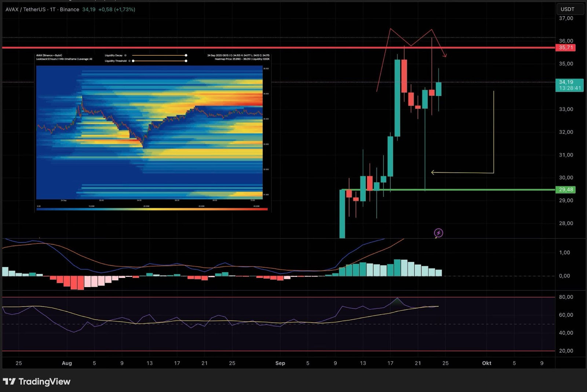Click the liquidity heatmap inset image
This screenshot has height=392, width=587.
[153, 132]
